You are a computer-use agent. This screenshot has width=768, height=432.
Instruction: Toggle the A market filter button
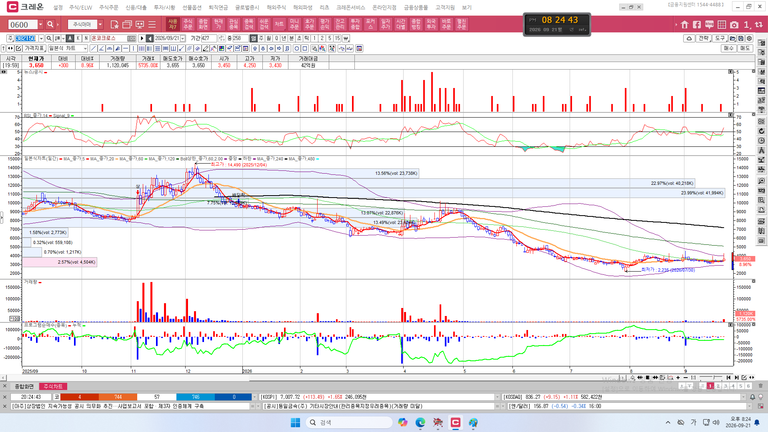[x=70, y=38]
